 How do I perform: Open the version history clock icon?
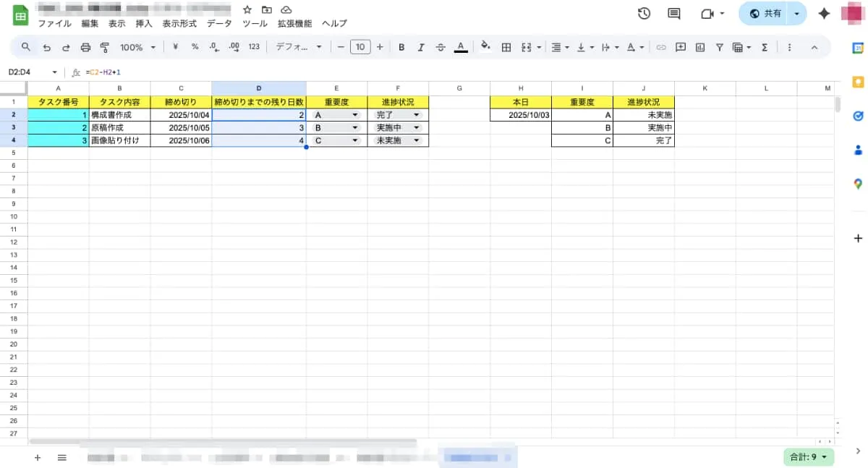point(644,14)
